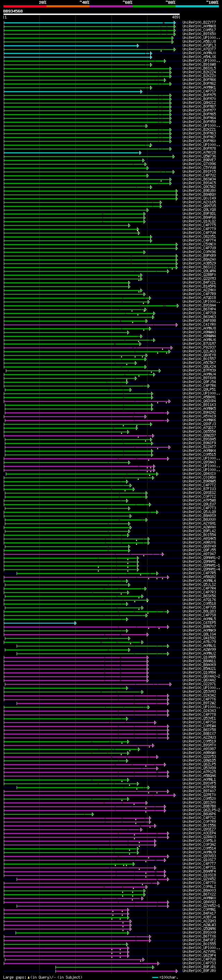Image resolution: width=222 pixels, height=980 pixels.
Task: Click the cyan alignment bar for UniRef100_A7QFL3
Action: [71, 46]
